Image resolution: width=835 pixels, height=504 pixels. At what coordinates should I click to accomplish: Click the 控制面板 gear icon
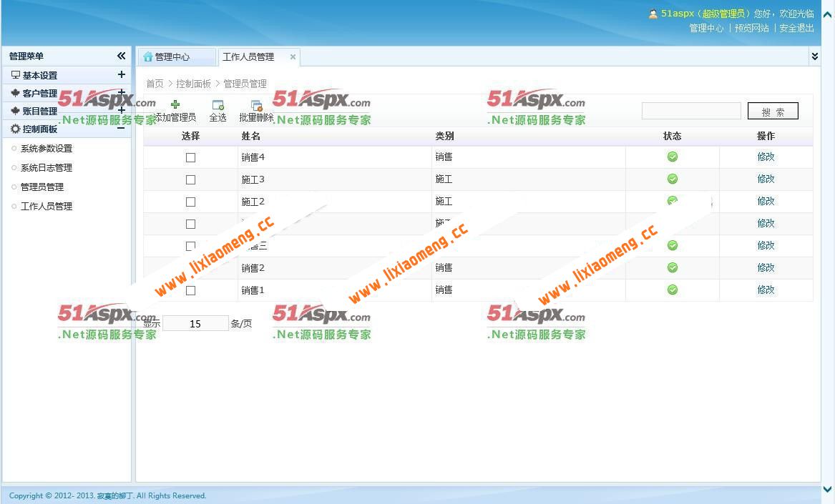pos(16,129)
